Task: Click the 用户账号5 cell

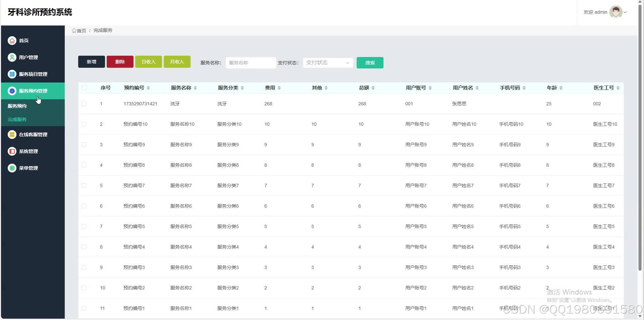Action: click(416, 226)
